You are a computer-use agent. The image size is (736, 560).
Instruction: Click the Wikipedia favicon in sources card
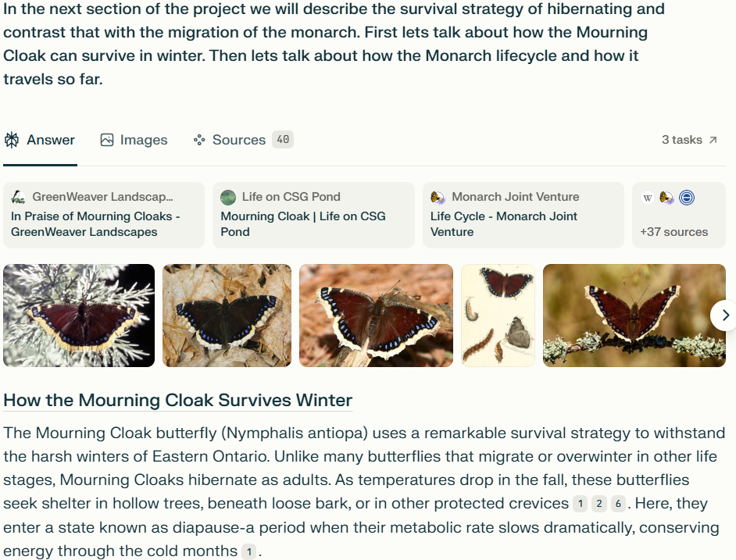tap(648, 198)
